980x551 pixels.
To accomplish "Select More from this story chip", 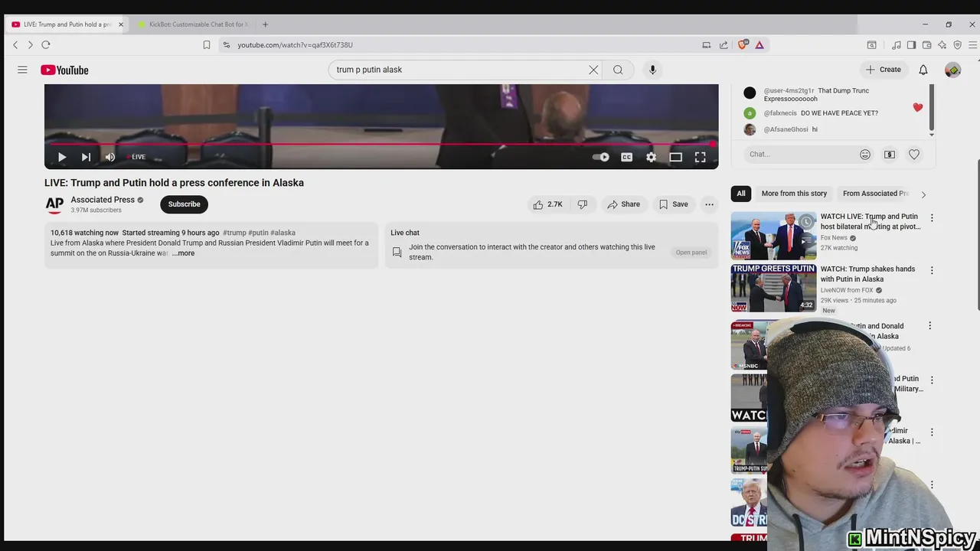I will click(x=794, y=194).
